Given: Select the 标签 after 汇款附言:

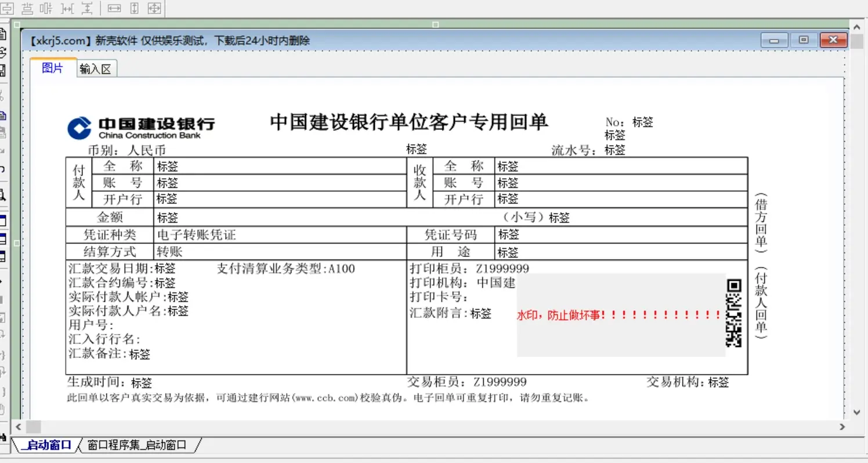Looking at the screenshot, I should (480, 313).
